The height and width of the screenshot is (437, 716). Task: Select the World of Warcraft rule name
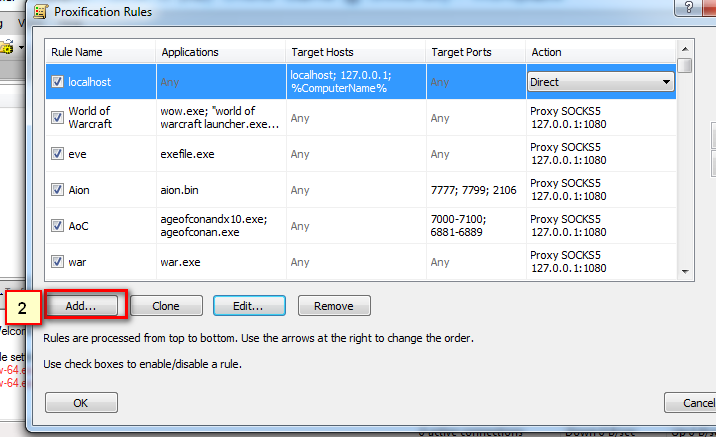coord(90,117)
